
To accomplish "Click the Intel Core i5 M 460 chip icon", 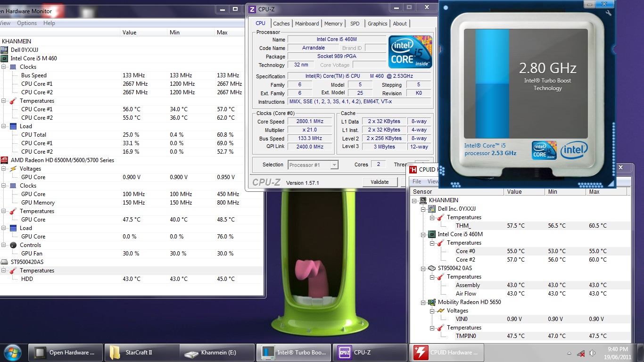I will pos(4,58).
